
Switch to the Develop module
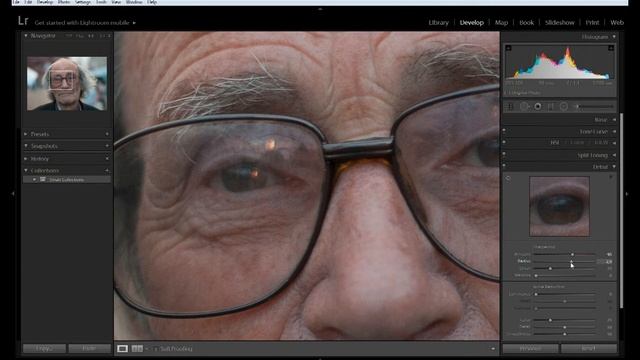click(x=471, y=22)
